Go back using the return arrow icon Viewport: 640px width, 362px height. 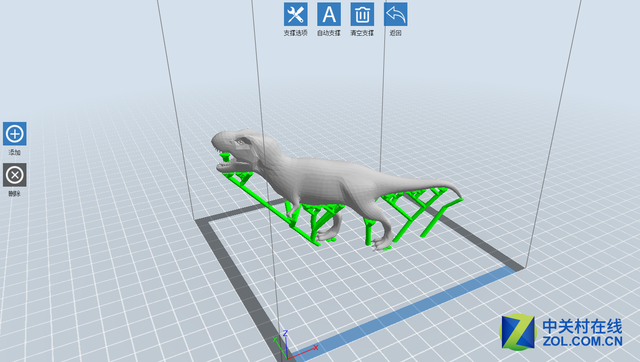pos(396,14)
